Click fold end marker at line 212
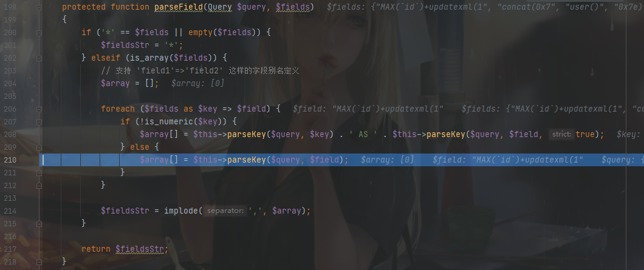Viewport: 644px width, 270px height. click(39, 186)
